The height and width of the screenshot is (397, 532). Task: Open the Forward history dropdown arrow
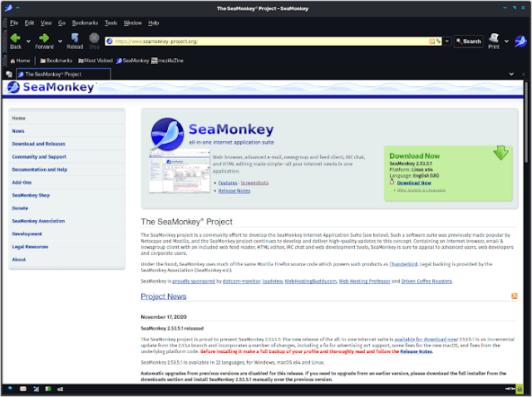coord(60,42)
